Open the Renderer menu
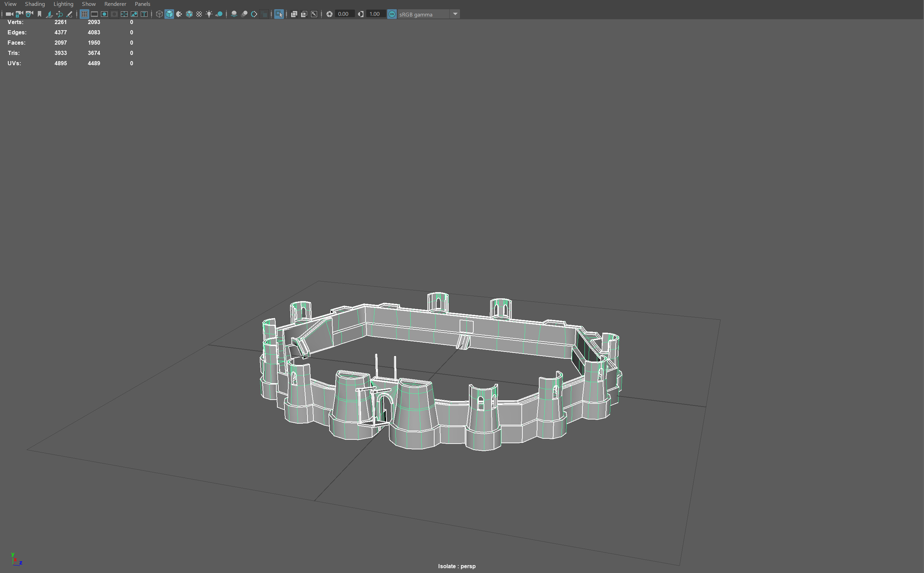 point(115,4)
